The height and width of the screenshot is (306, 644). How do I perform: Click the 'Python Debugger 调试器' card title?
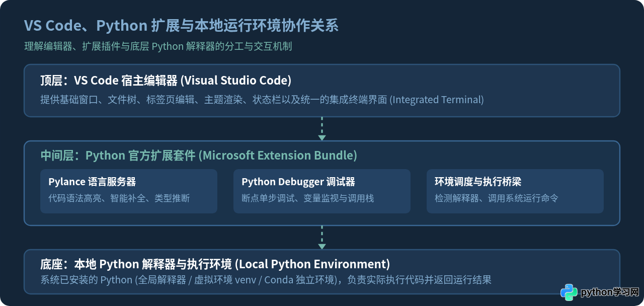coord(298,182)
